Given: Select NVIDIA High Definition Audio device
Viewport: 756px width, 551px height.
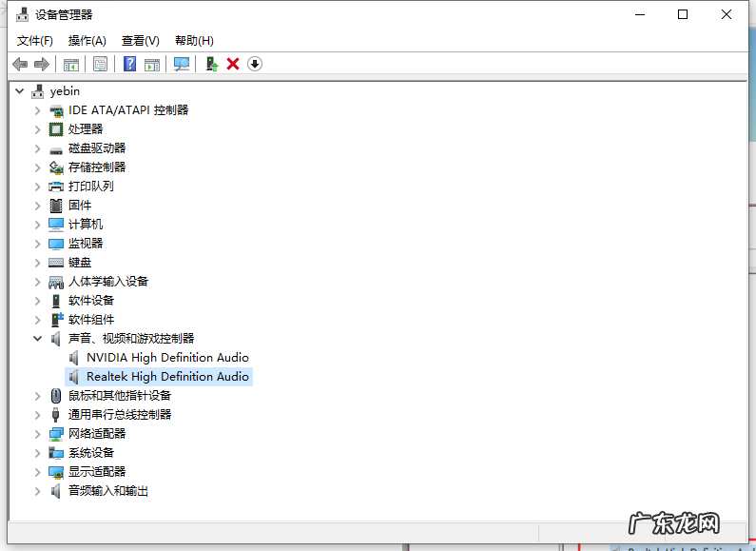Looking at the screenshot, I should 167,358.
